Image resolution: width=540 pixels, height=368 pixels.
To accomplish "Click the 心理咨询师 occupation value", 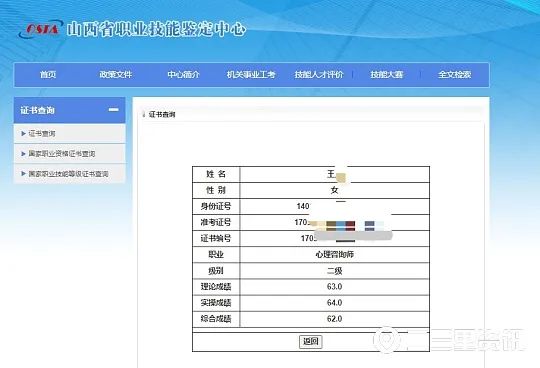I will 334,254.
